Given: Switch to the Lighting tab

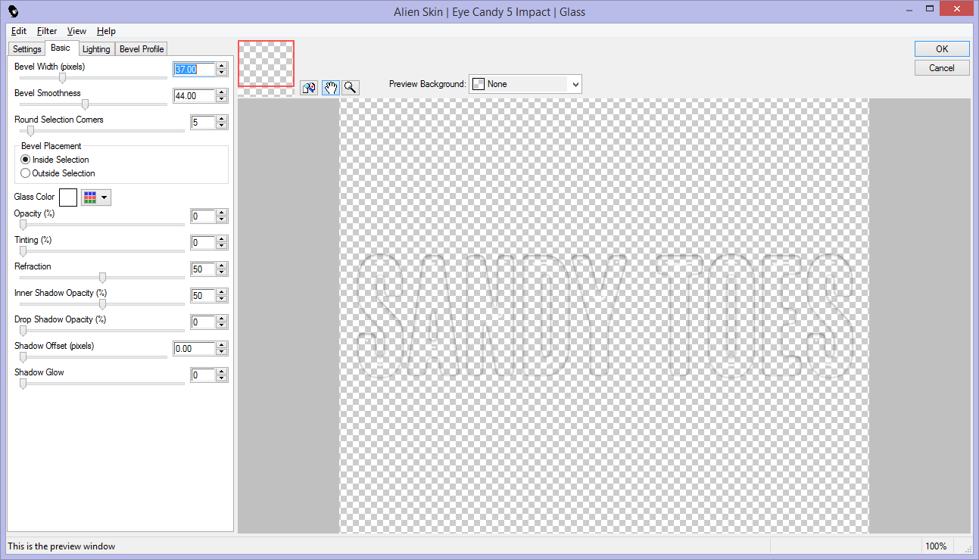Looking at the screenshot, I should pyautogui.click(x=96, y=49).
